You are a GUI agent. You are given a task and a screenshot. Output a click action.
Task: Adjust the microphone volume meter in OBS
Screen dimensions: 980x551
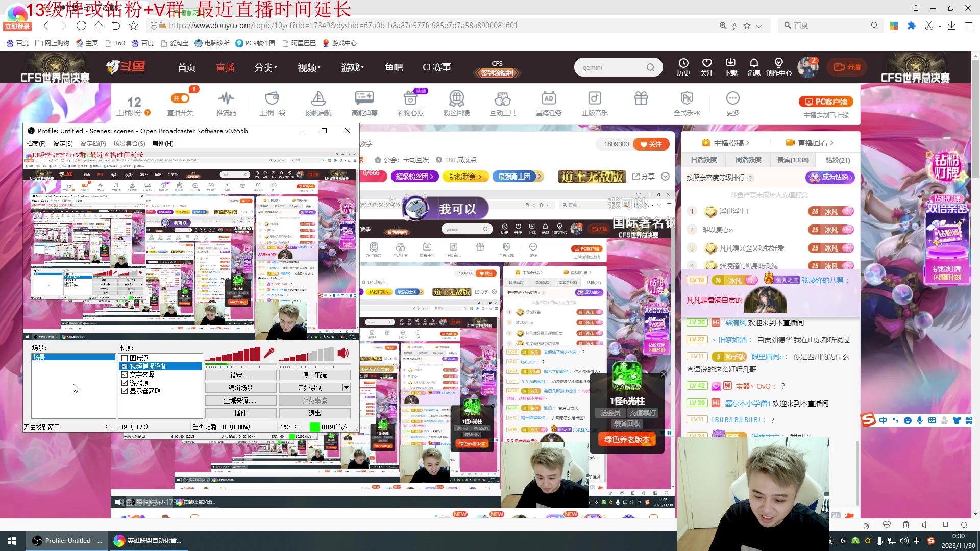coord(233,354)
